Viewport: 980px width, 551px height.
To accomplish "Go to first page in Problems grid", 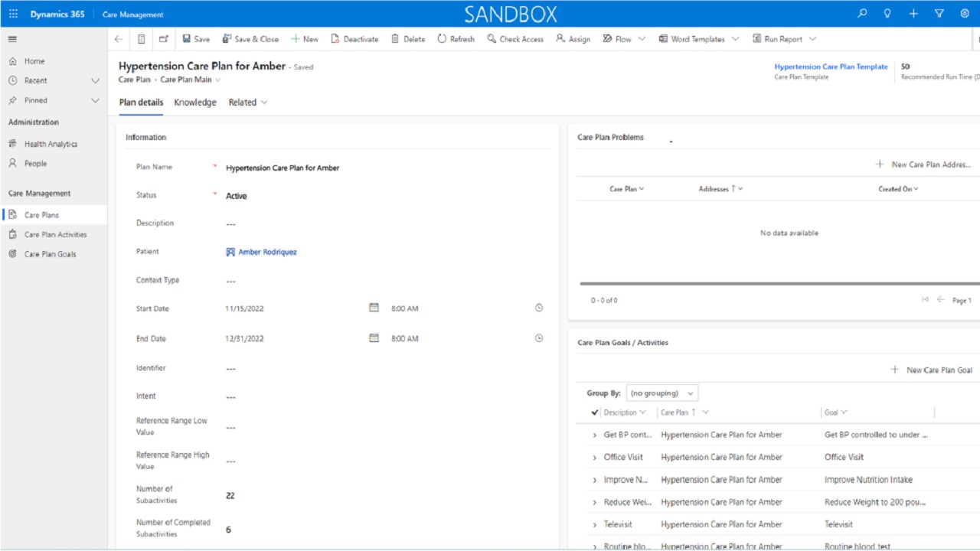I will [925, 300].
